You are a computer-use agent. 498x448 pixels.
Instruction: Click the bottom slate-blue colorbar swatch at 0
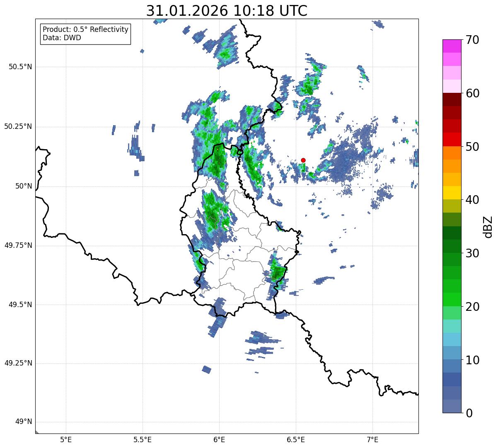452,406
